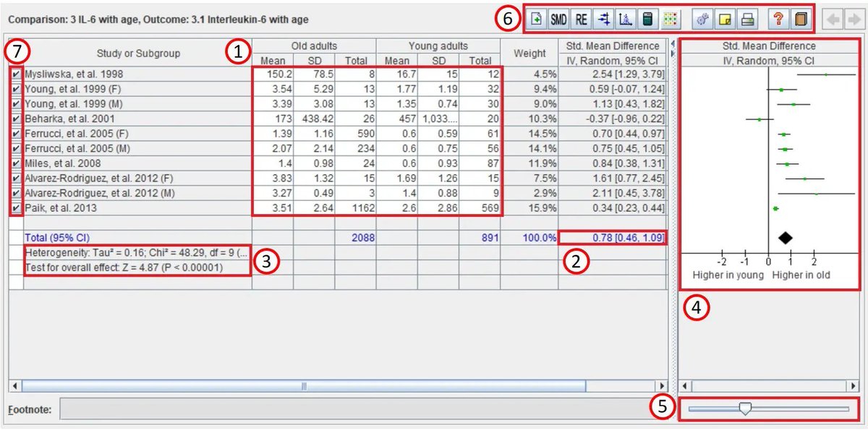
Task: Uncheck Beharka, et al. 2001 study
Action: 16,119
